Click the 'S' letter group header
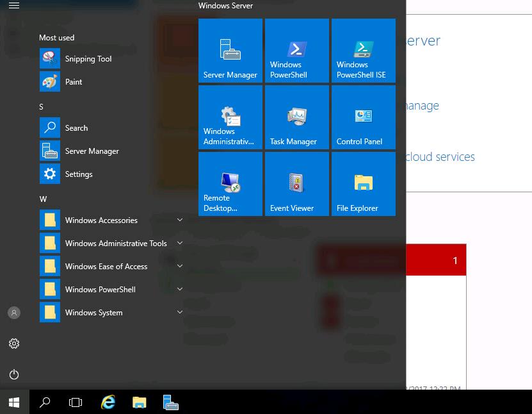The image size is (532, 414). [x=41, y=106]
